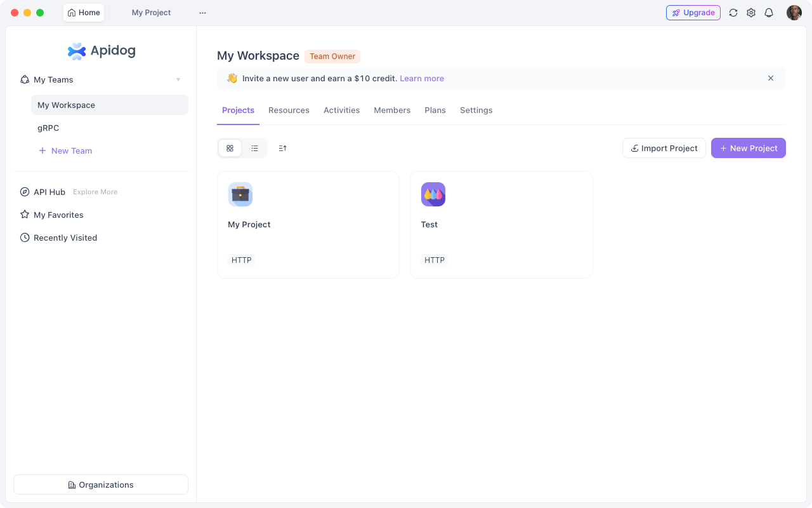Switch to the Resources tab
Image resolution: width=812 pixels, height=508 pixels.
point(289,110)
